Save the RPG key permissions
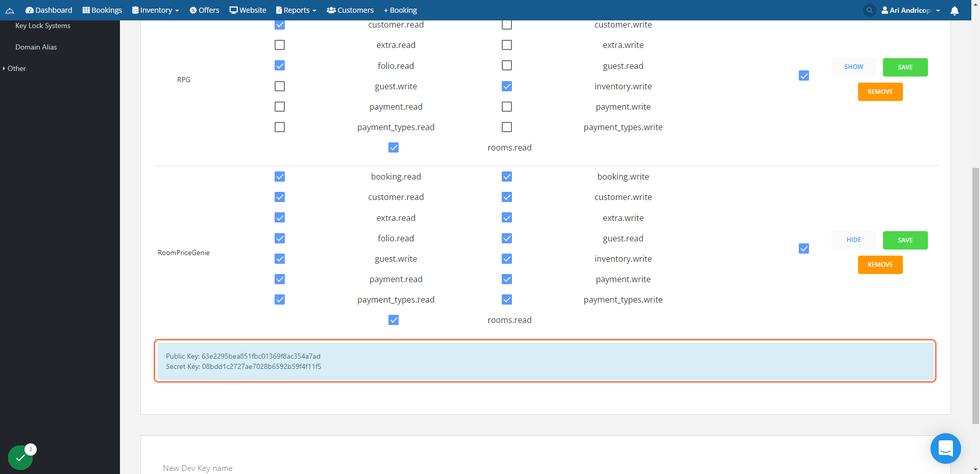 [905, 67]
